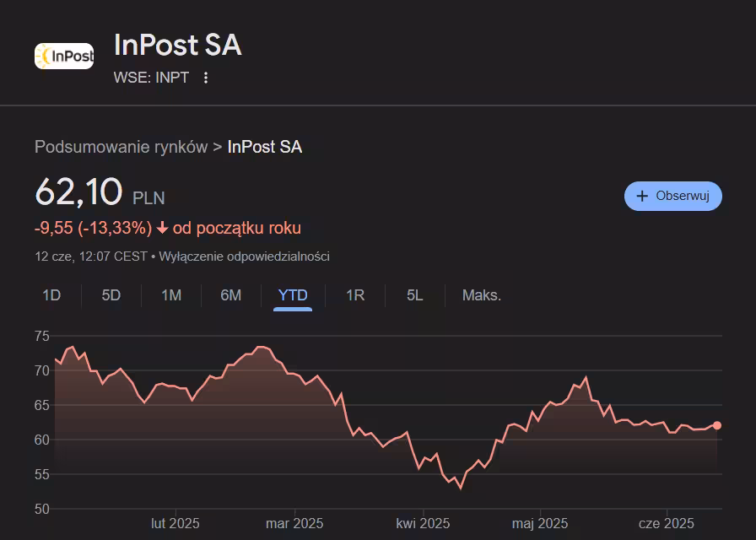Viewport: 756px width, 540px height.
Task: Click the 50 price axis label
Action: [42, 509]
